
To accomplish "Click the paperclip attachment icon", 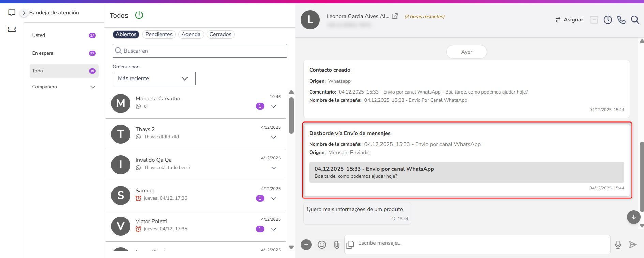I will pos(336,245).
